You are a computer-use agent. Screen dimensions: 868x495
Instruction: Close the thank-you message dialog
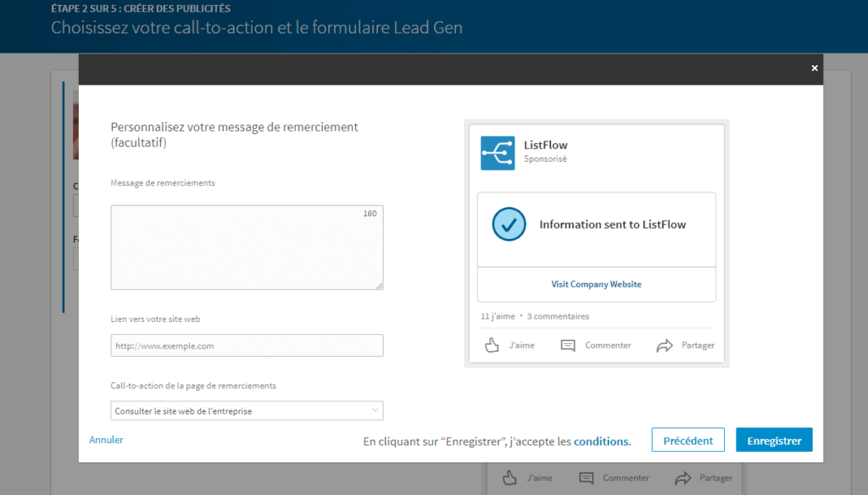pyautogui.click(x=814, y=69)
